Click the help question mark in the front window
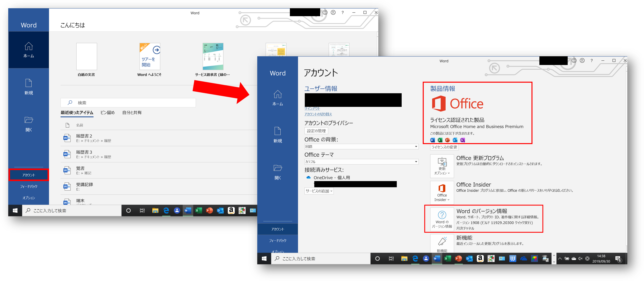The image size is (644, 281). coord(592,60)
